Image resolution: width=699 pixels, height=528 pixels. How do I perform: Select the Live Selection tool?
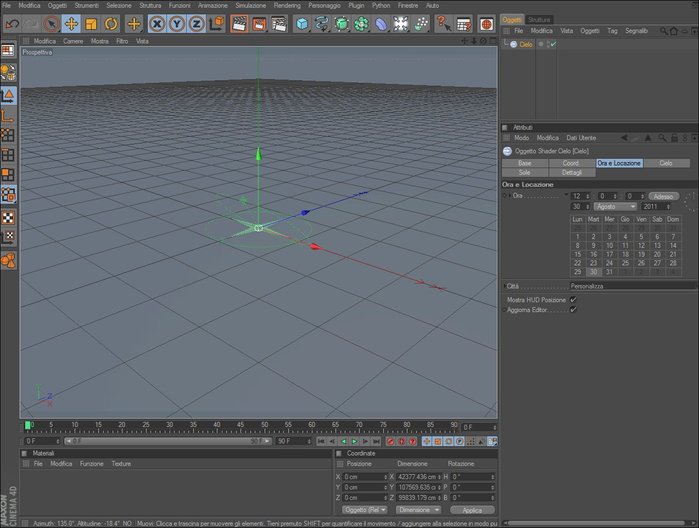(52, 24)
